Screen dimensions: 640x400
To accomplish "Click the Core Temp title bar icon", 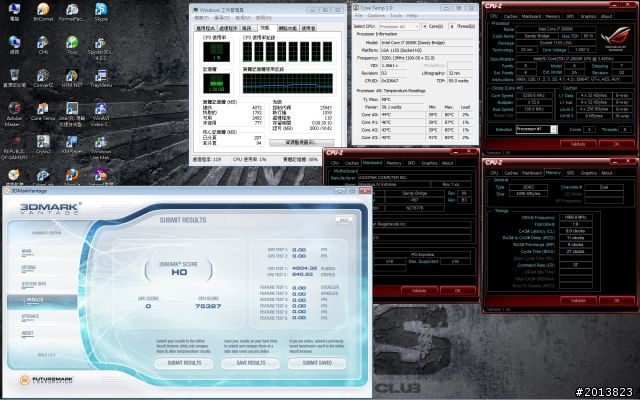I will click(x=356, y=8).
